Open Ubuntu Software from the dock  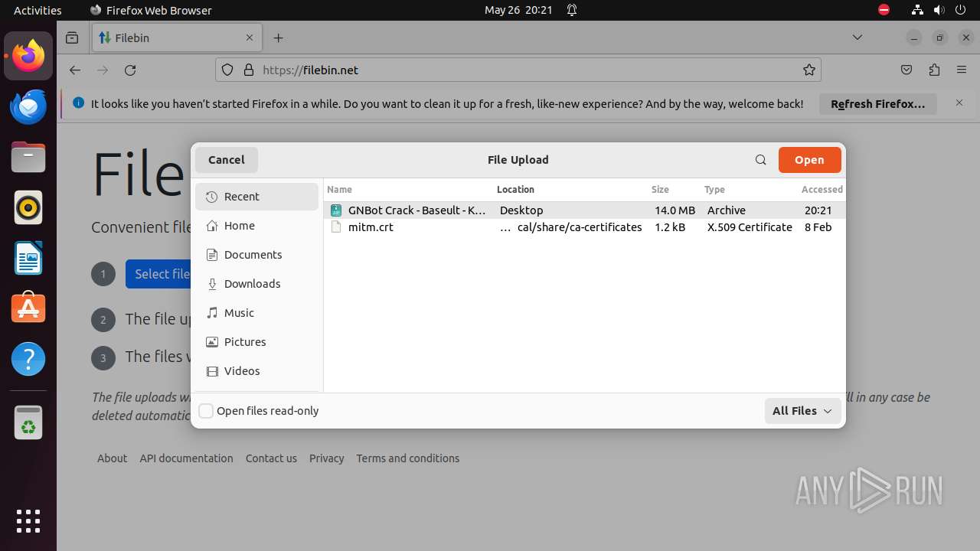coord(28,308)
